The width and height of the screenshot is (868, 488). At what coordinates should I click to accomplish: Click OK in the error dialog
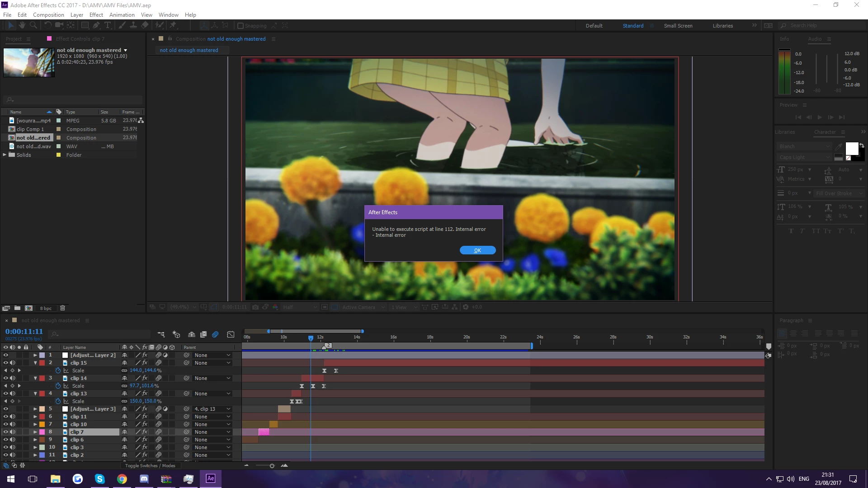click(x=477, y=250)
